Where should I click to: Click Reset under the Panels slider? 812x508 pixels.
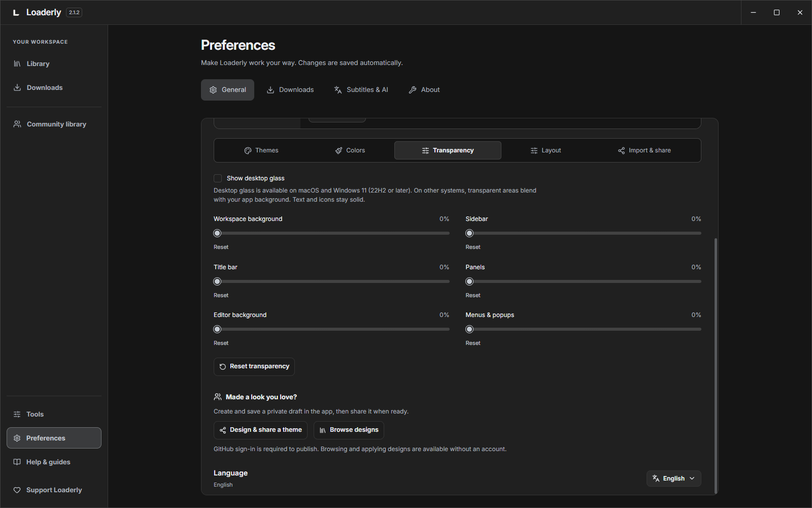473,295
